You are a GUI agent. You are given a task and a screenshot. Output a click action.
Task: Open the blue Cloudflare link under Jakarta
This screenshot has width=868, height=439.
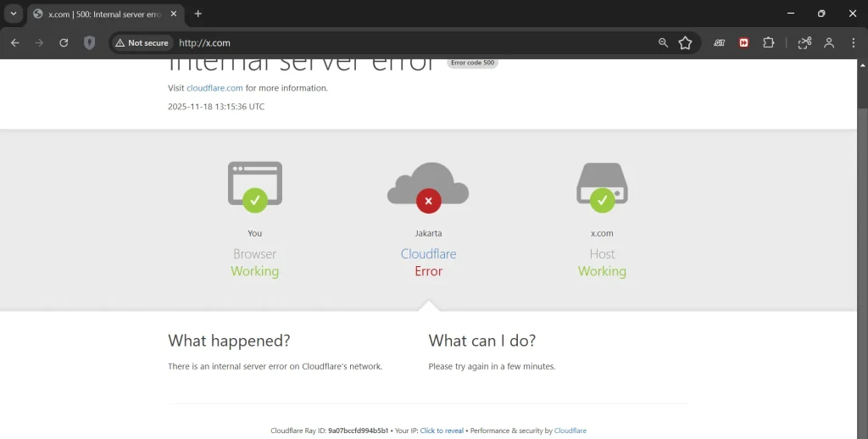[428, 254]
